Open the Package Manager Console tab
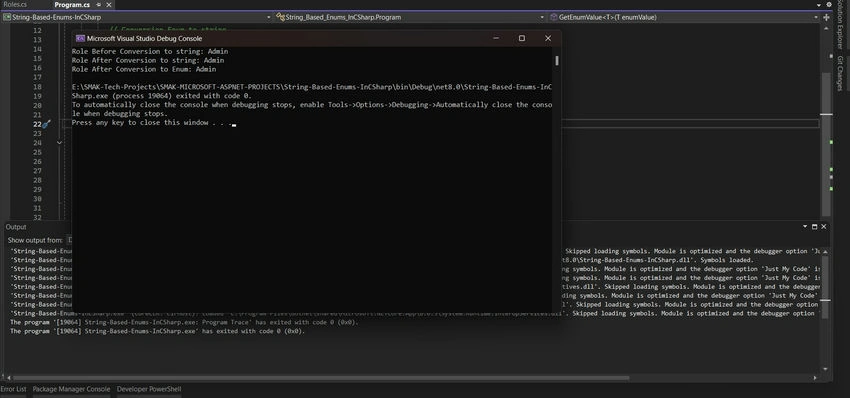Viewport: 850px width, 398px height. [x=72, y=389]
